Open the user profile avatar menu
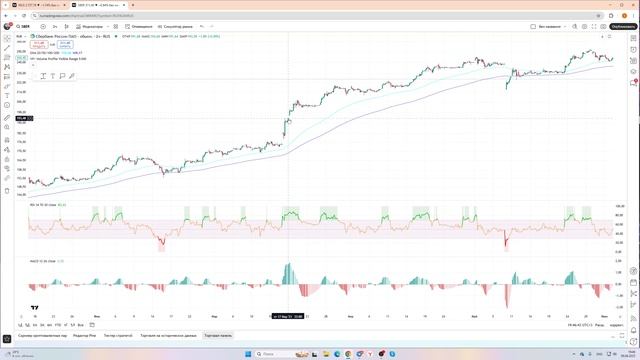This screenshot has width=640, height=360. [7, 27]
